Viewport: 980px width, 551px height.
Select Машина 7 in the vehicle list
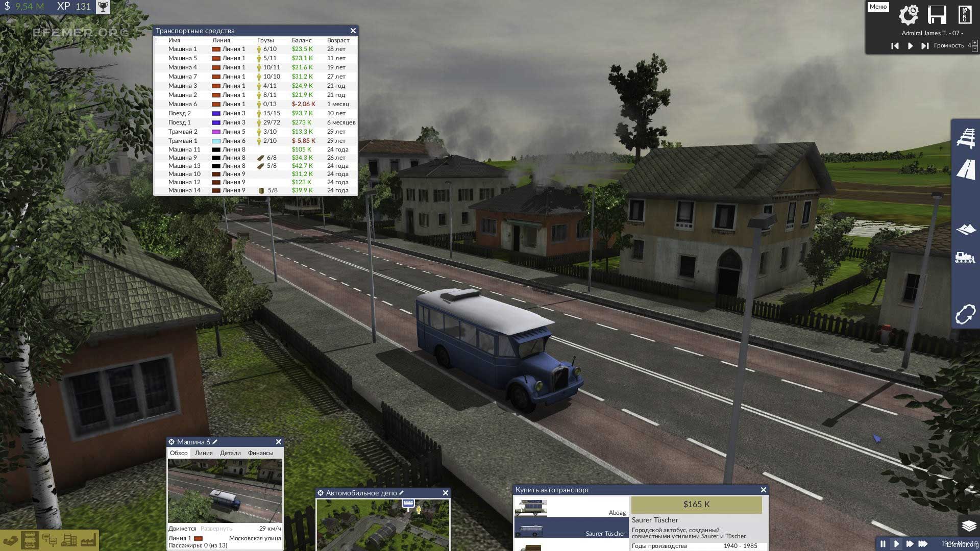click(256, 77)
